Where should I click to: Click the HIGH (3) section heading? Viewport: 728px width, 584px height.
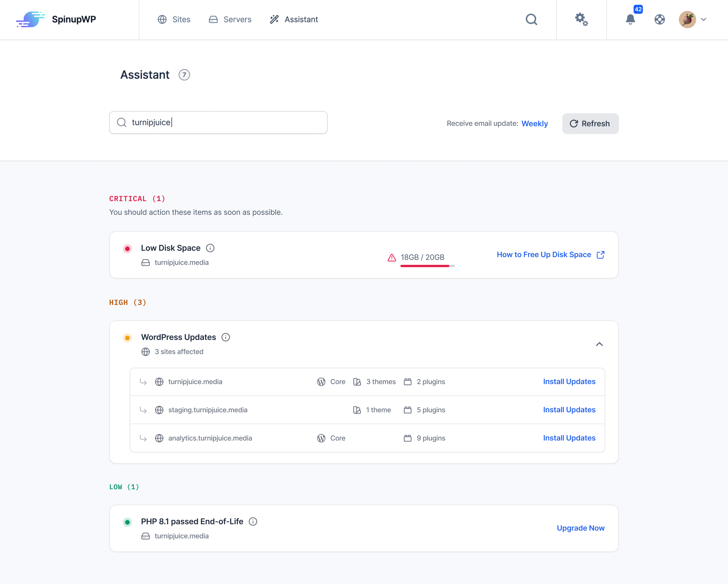(128, 302)
